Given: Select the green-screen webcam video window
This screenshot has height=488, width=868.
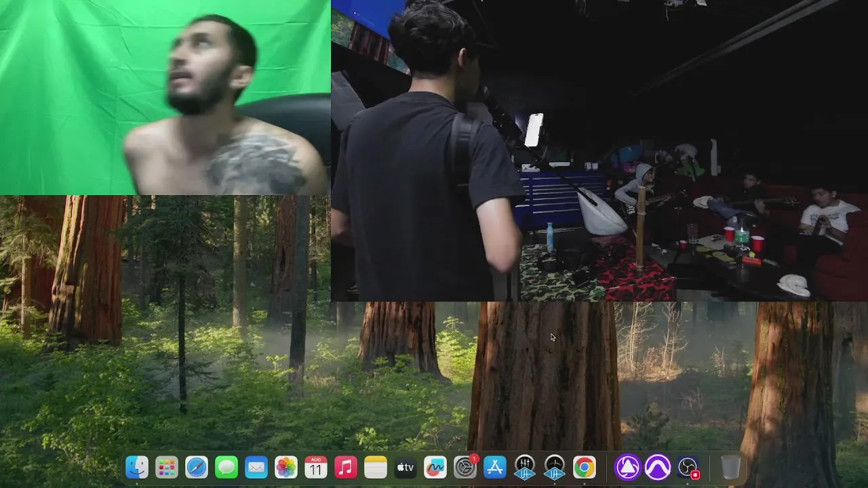Looking at the screenshot, I should coord(165,98).
